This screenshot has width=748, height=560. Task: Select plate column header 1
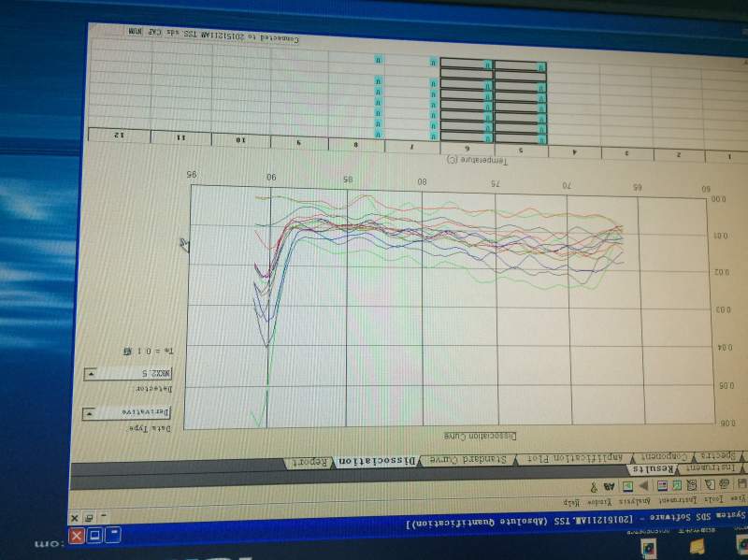(727, 156)
